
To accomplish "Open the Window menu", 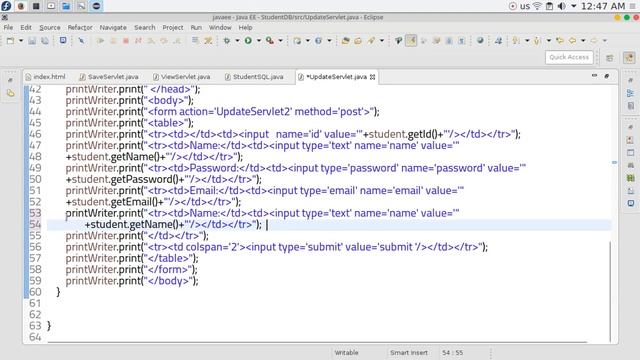I will pyautogui.click(x=220, y=27).
